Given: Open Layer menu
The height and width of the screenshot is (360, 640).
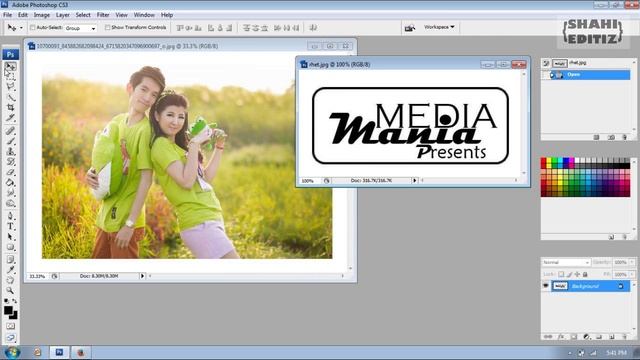Looking at the screenshot, I should pyautogui.click(x=62, y=15).
